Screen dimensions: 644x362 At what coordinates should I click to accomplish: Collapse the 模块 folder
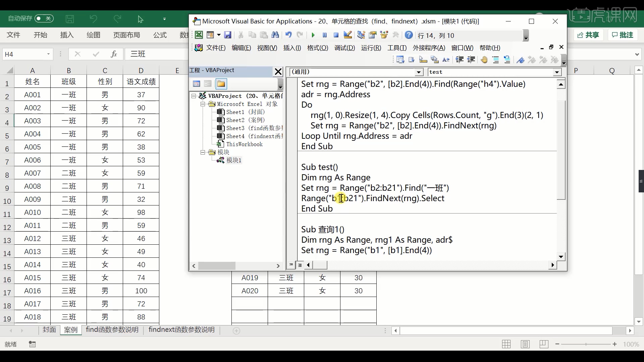tap(203, 153)
